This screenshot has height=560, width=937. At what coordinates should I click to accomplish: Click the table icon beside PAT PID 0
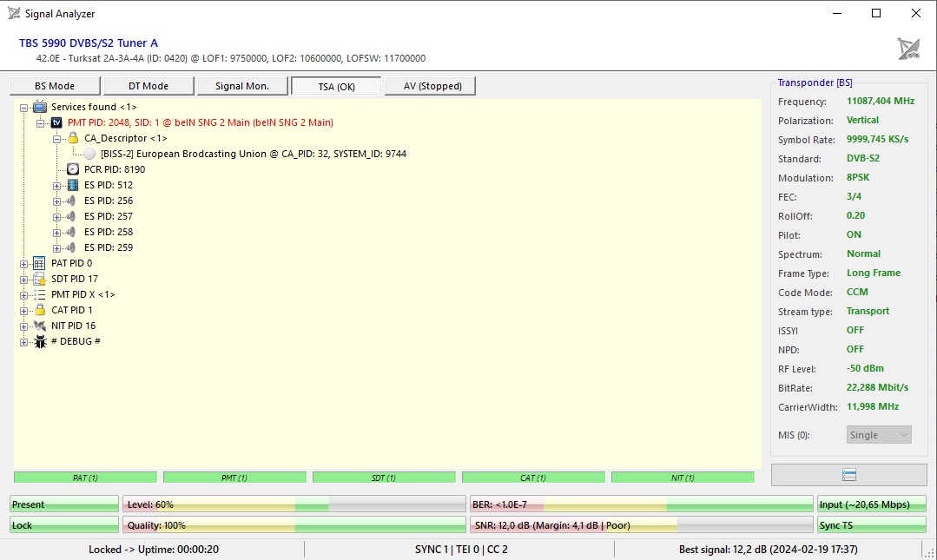tap(39, 263)
